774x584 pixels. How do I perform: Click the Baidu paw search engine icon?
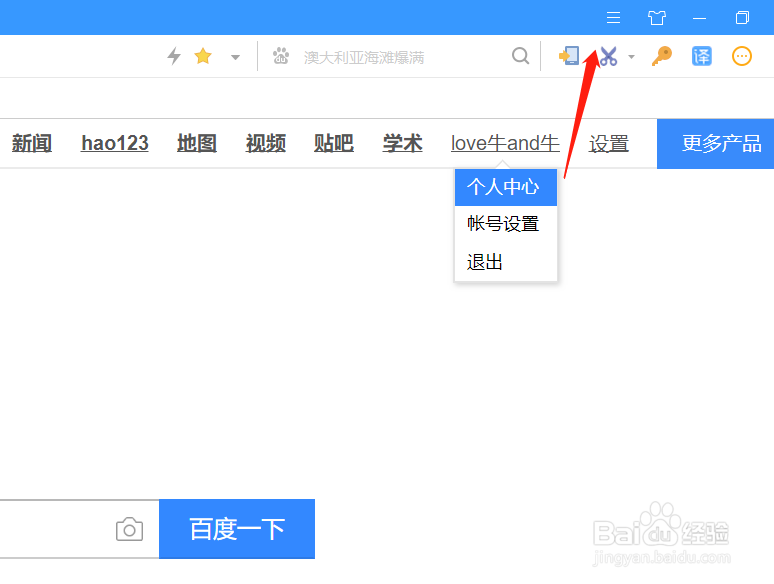(x=281, y=56)
